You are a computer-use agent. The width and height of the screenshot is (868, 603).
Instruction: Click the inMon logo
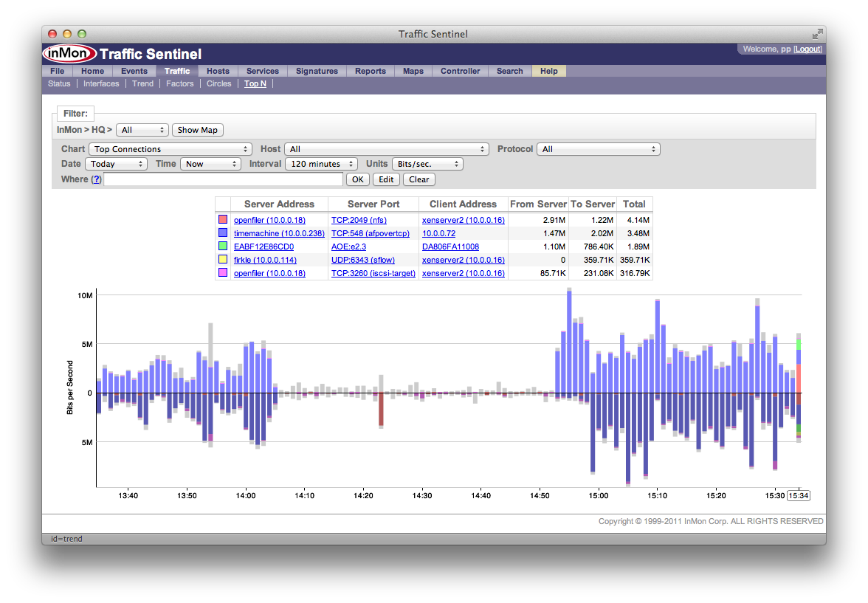point(69,54)
